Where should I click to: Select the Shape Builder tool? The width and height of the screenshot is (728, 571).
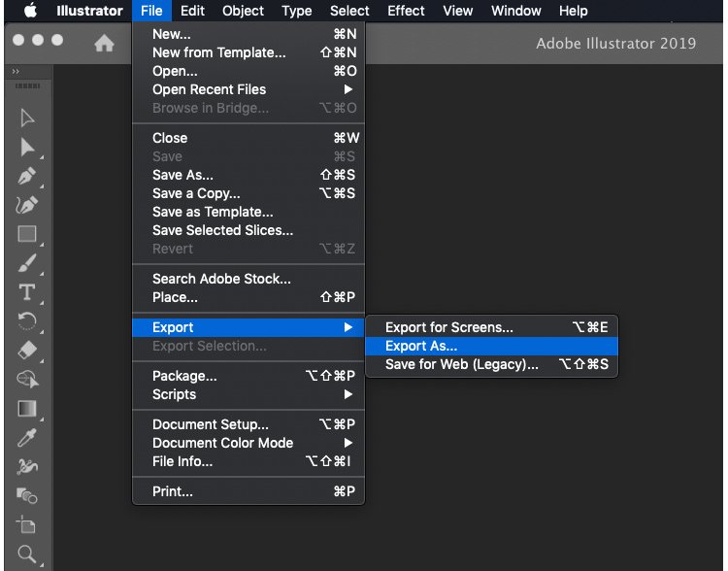[x=27, y=379]
